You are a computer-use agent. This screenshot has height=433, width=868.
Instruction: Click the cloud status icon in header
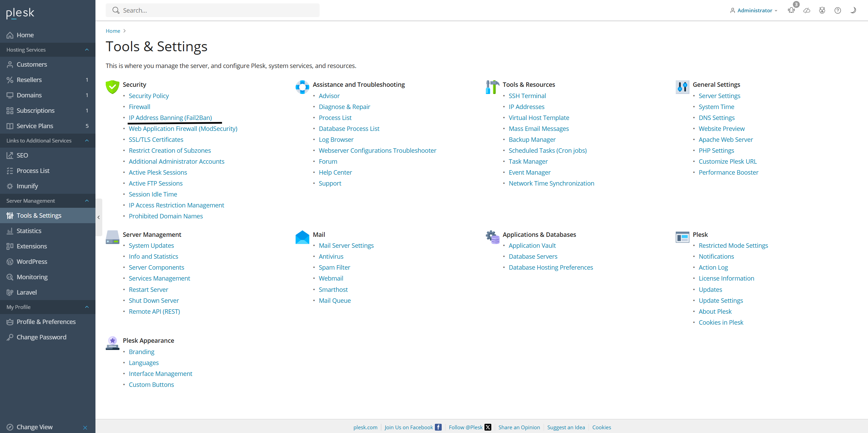(807, 10)
